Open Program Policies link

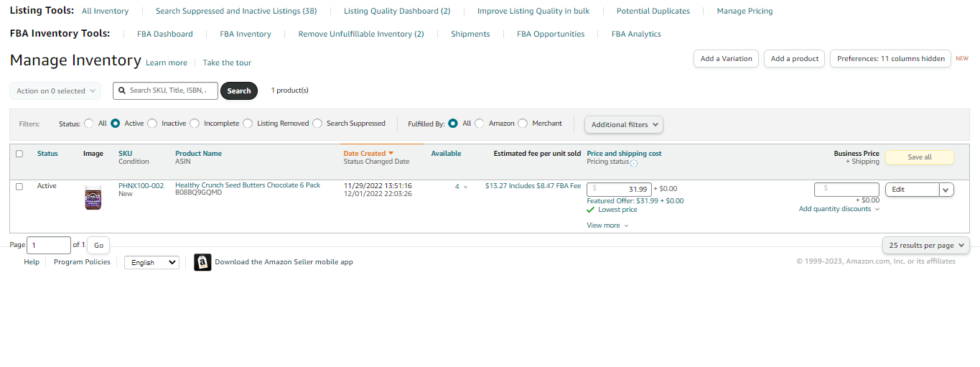[82, 262]
